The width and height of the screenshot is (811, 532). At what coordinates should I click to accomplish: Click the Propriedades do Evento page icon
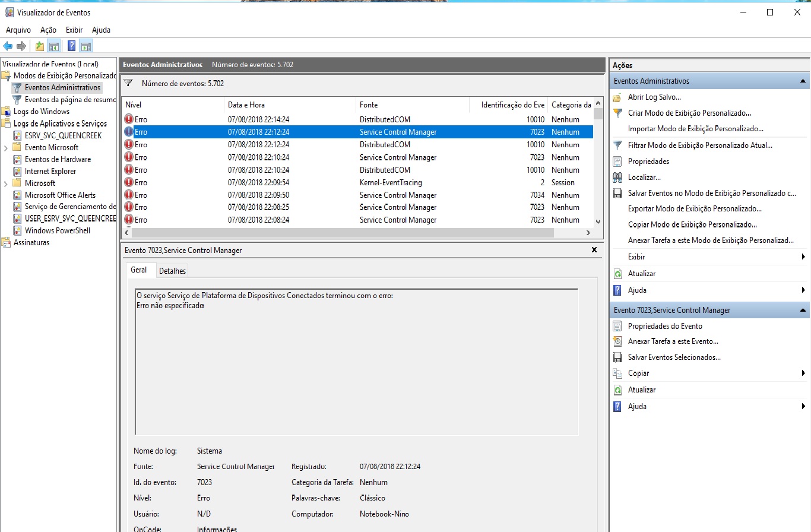coord(617,326)
